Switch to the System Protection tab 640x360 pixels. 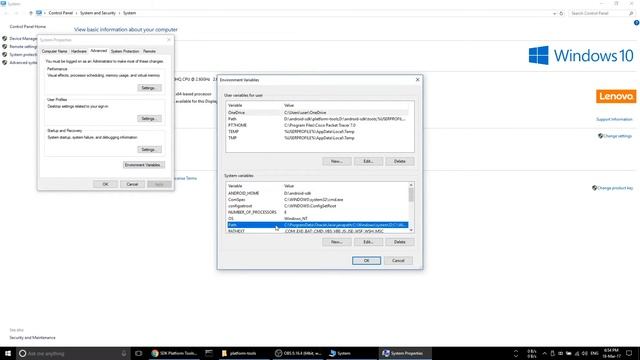pyautogui.click(x=125, y=51)
